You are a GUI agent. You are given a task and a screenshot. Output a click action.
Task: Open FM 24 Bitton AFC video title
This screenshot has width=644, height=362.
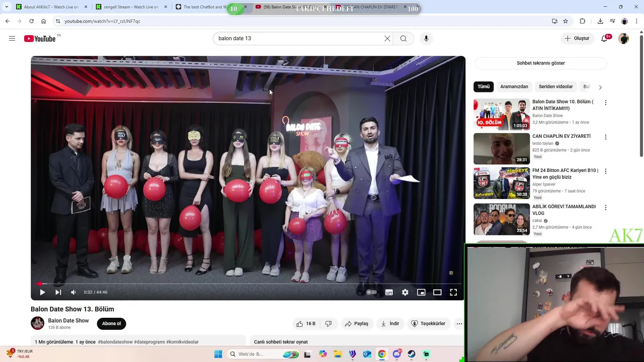tap(565, 173)
